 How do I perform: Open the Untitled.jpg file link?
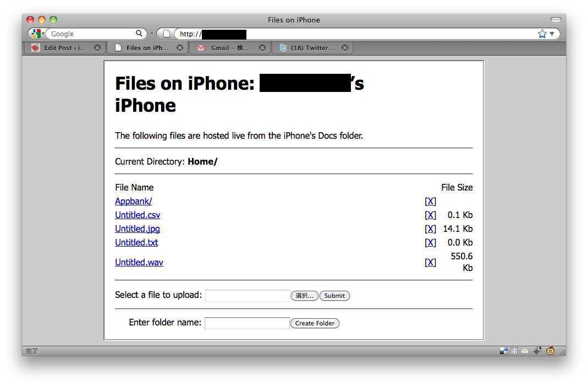coord(138,229)
